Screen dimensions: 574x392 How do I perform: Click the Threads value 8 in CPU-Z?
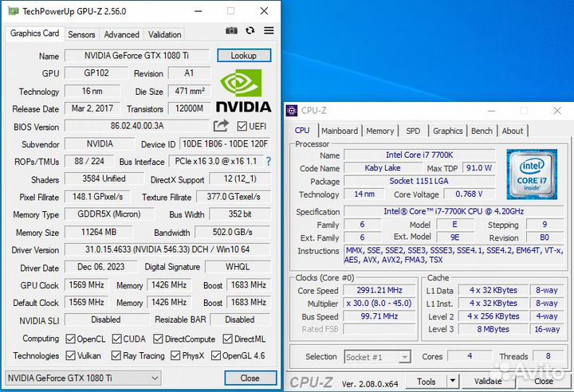(548, 356)
